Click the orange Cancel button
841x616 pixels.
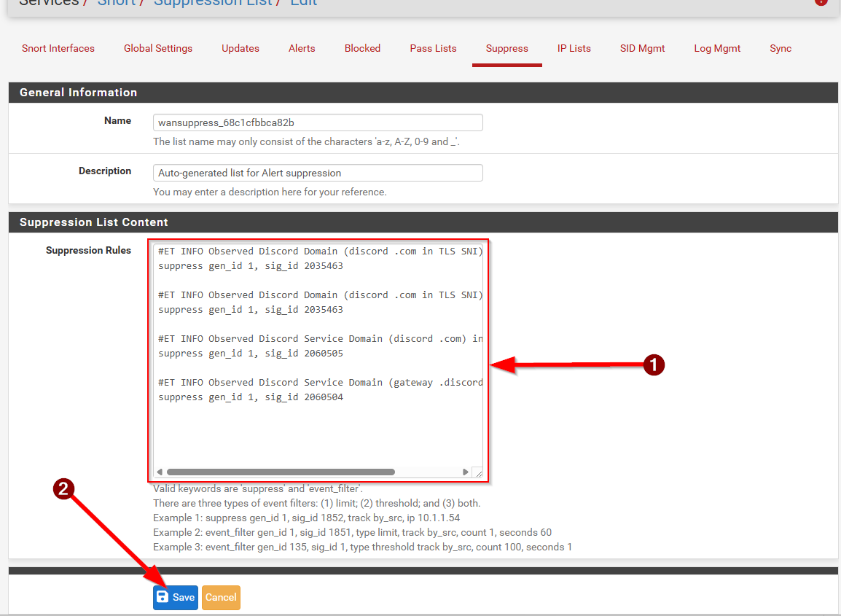click(x=220, y=597)
